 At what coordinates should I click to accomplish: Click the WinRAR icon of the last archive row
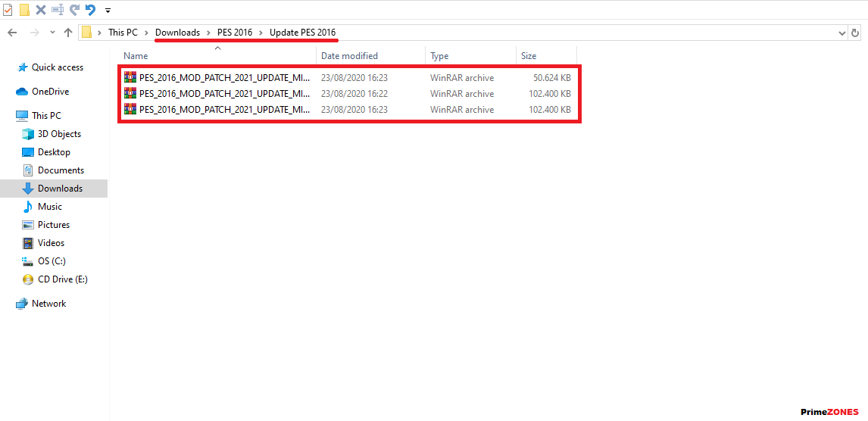tap(130, 109)
